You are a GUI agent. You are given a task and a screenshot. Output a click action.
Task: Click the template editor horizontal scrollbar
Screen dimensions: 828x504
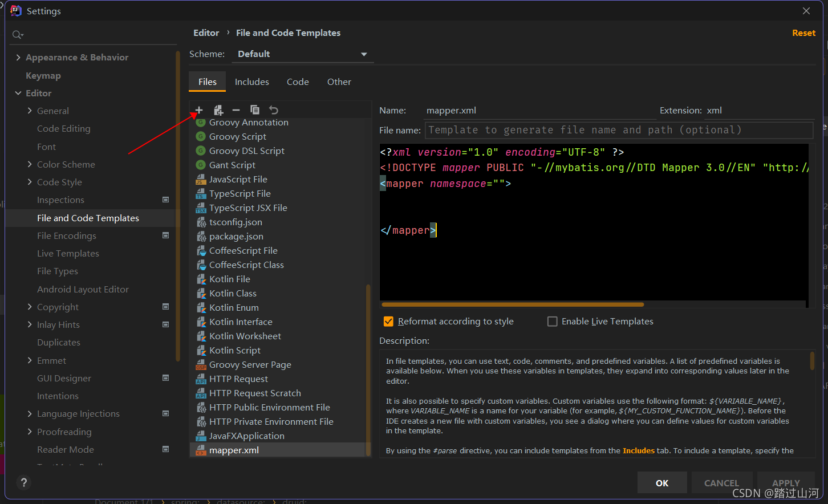512,304
